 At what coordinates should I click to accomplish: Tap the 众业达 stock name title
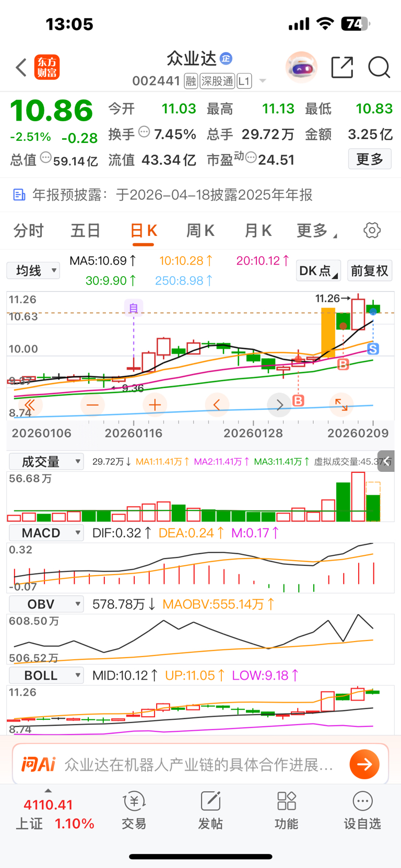192,58
